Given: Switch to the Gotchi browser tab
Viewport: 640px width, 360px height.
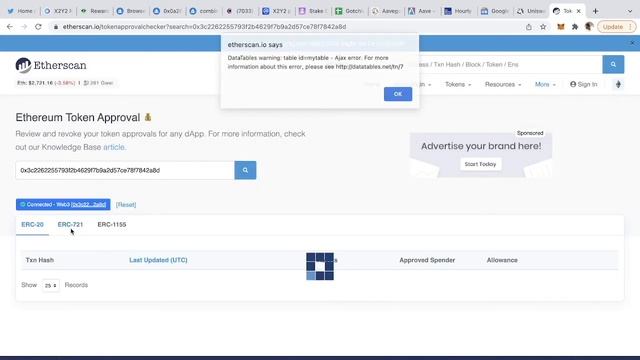Looking at the screenshot, I should tap(349, 11).
